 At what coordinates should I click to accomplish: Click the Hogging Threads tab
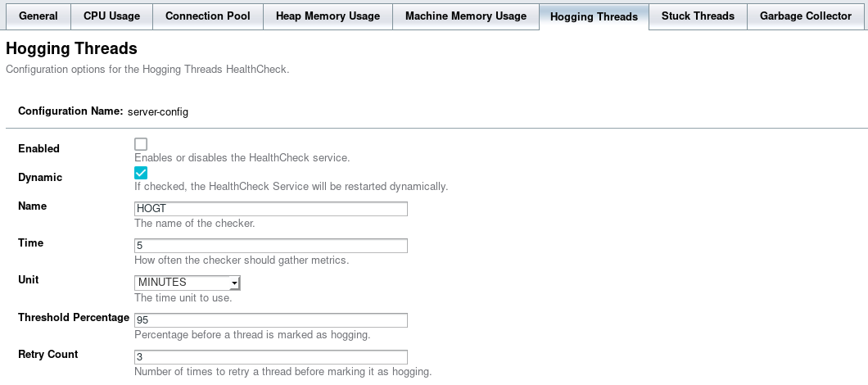click(x=594, y=16)
